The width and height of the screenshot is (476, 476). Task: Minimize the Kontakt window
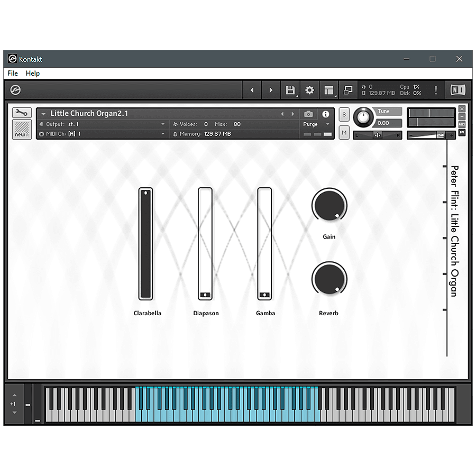pyautogui.click(x=407, y=59)
